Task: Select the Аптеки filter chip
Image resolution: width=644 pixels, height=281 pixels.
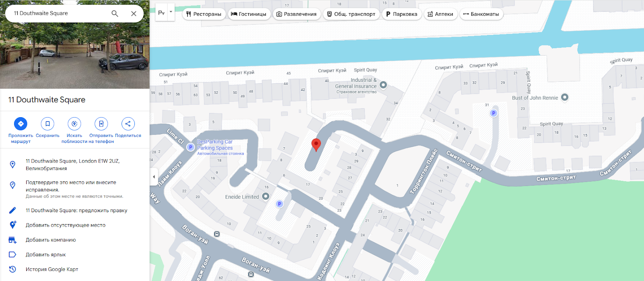Action: tap(440, 14)
